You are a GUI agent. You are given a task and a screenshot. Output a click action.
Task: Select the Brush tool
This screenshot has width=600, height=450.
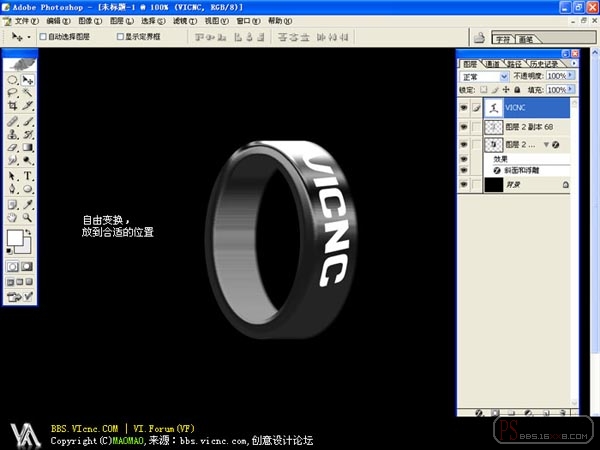[x=28, y=122]
